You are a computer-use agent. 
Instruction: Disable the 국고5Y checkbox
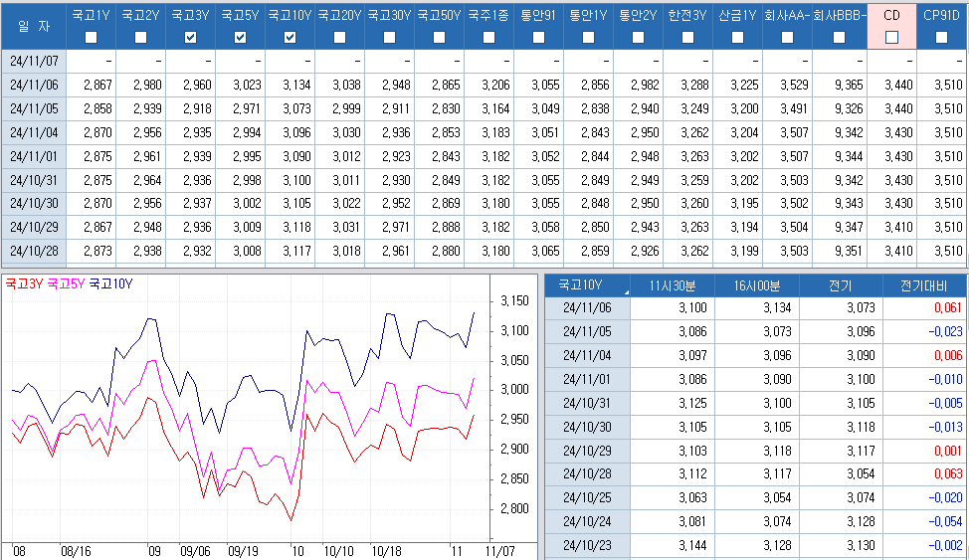coord(240,37)
